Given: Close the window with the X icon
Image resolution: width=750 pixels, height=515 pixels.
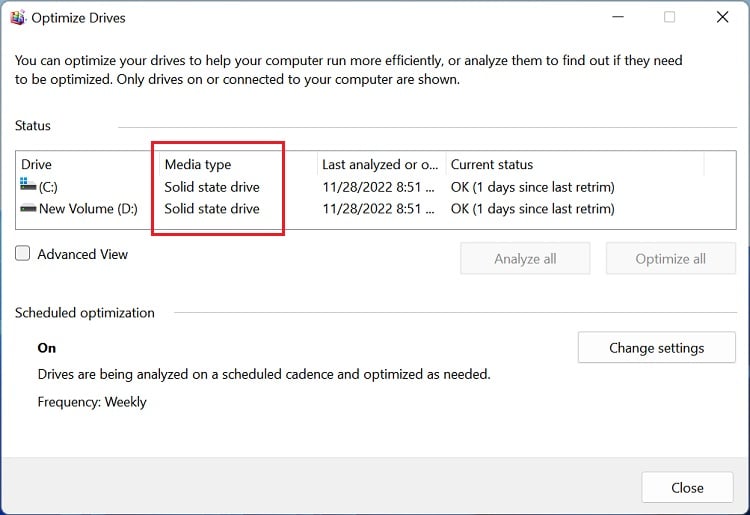Looking at the screenshot, I should (722, 17).
